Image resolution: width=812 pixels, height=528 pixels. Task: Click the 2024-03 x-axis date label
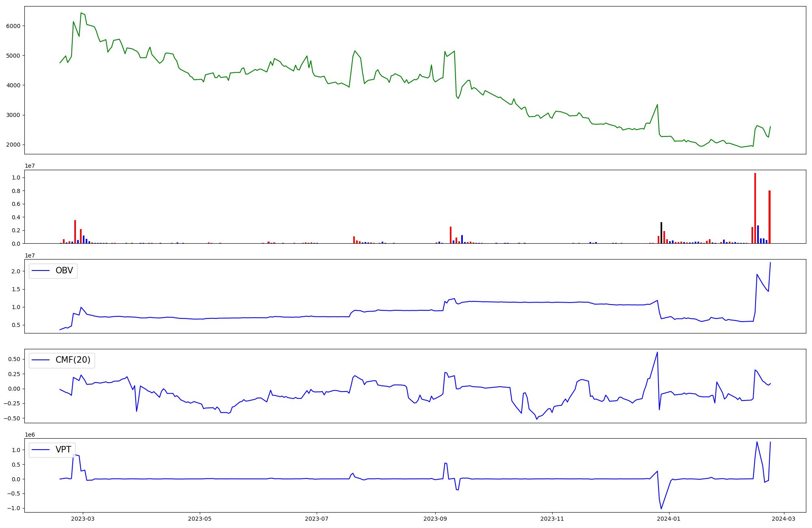[784, 519]
